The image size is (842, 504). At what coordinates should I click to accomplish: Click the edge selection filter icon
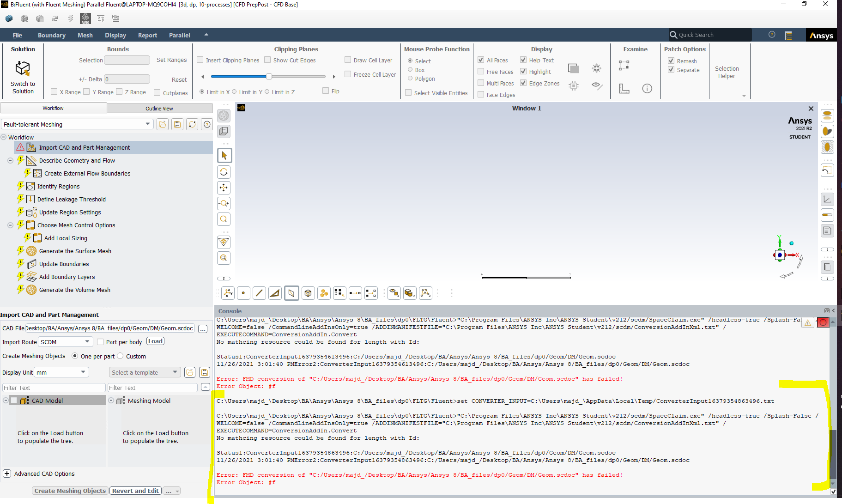point(259,293)
